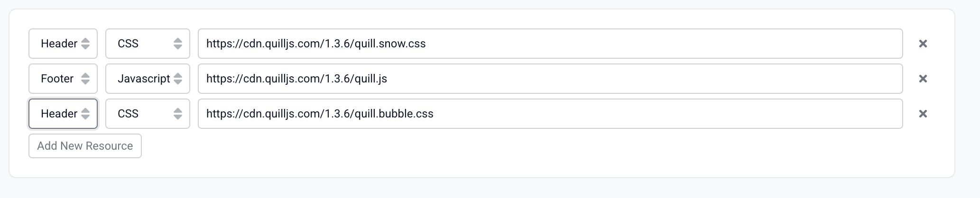Open the Header dropdown for quill.snow.css
Screen dimensions: 980x198
(x=58, y=44)
